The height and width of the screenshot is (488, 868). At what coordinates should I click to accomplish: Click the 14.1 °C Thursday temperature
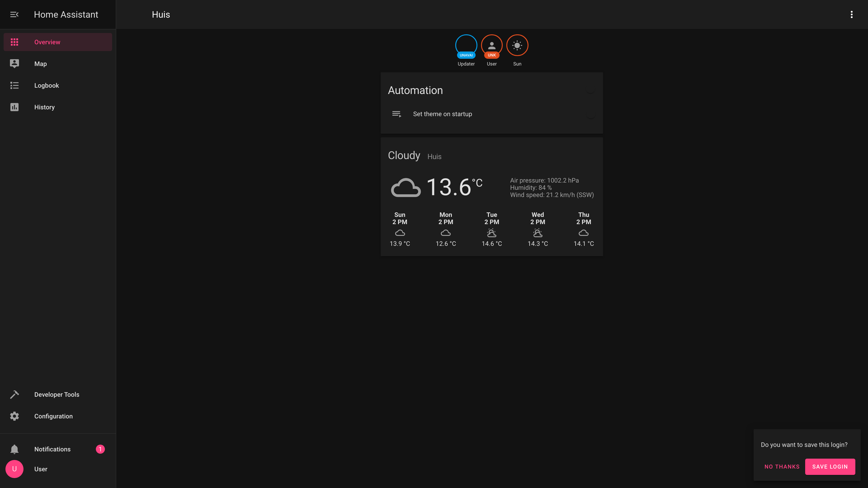tap(584, 244)
